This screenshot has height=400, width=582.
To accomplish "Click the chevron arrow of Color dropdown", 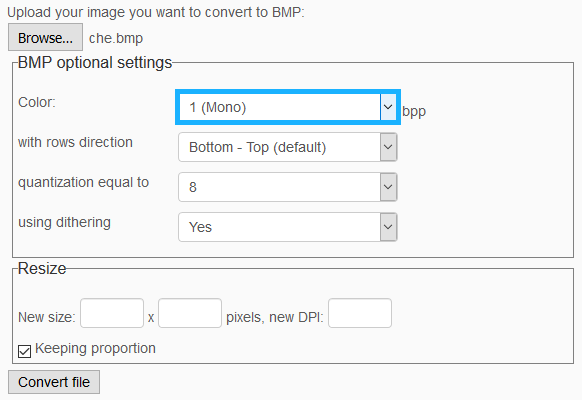I will click(388, 107).
